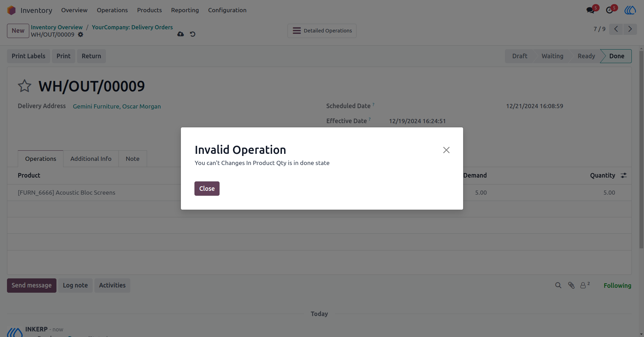Click the New button
Viewport: 644px width, 337px height.
point(18,31)
